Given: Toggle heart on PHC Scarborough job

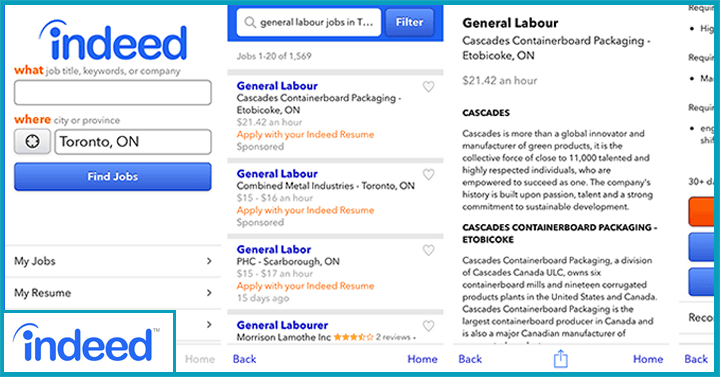Looking at the screenshot, I should 428,250.
